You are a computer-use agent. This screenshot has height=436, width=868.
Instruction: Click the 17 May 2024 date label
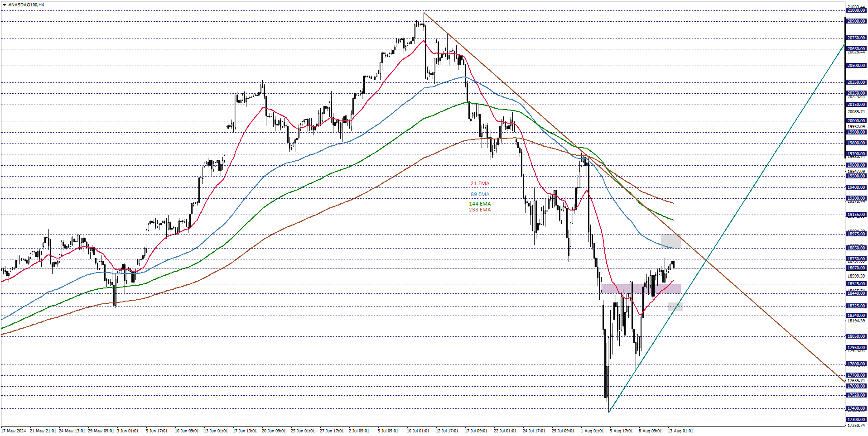pos(14,431)
